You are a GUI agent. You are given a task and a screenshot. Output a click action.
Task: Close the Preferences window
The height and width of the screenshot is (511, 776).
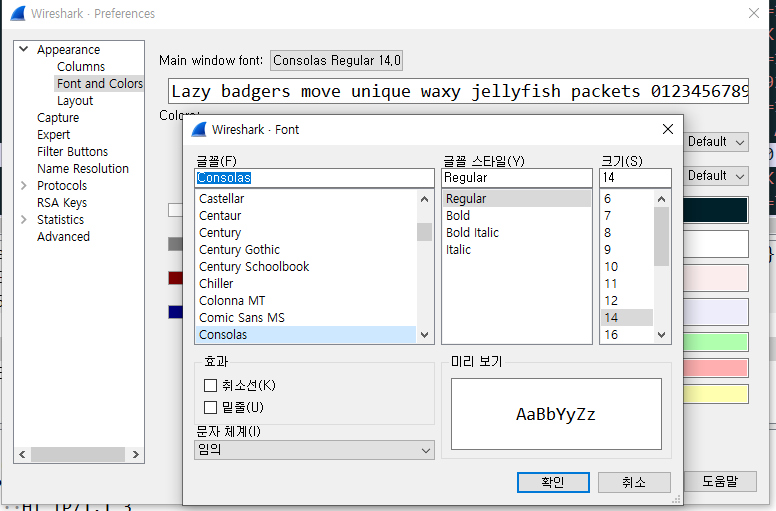tap(754, 13)
